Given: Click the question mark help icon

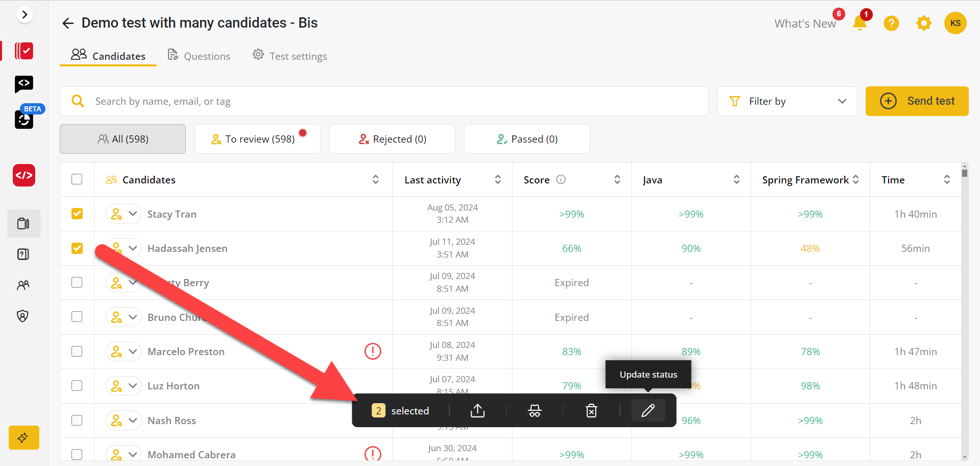Looking at the screenshot, I should (x=891, y=23).
